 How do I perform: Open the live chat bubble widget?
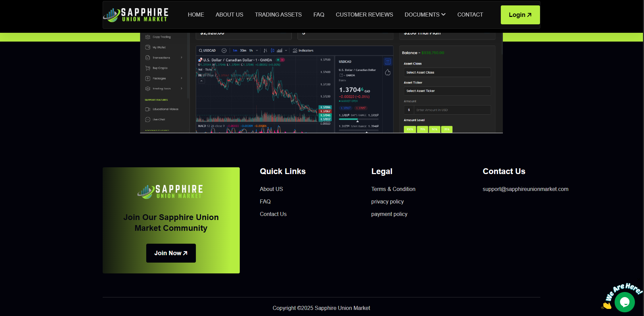point(624,302)
